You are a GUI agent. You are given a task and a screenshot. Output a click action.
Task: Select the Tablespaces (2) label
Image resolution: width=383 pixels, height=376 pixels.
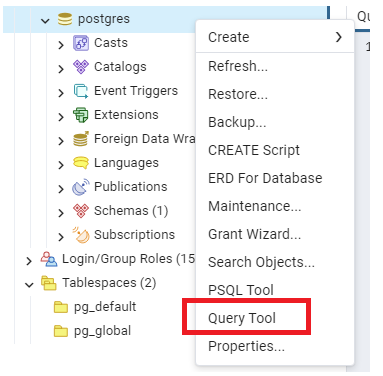click(x=109, y=283)
